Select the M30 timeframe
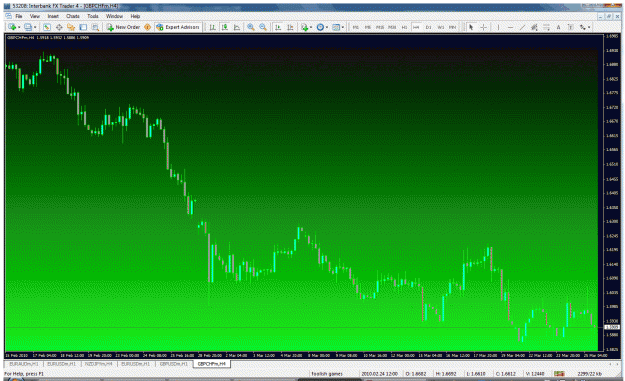Screen dimensions: 625x381 click(x=392, y=27)
